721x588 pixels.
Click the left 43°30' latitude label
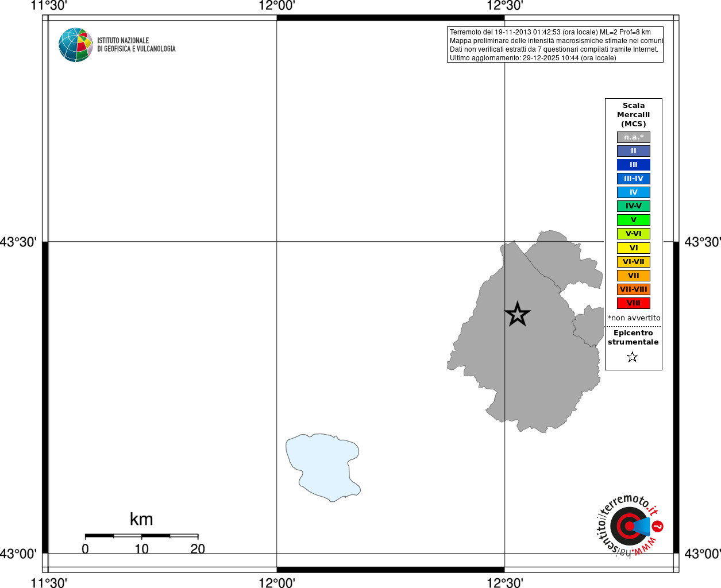click(x=18, y=242)
